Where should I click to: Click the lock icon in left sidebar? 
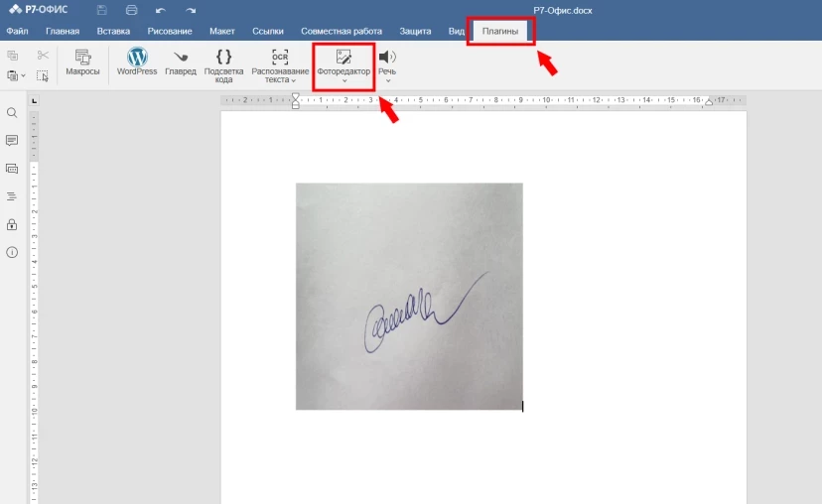pyautogui.click(x=12, y=224)
